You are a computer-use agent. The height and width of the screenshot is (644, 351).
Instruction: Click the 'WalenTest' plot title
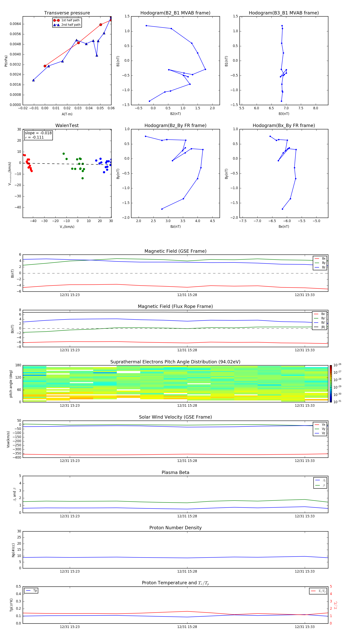(x=67, y=125)
